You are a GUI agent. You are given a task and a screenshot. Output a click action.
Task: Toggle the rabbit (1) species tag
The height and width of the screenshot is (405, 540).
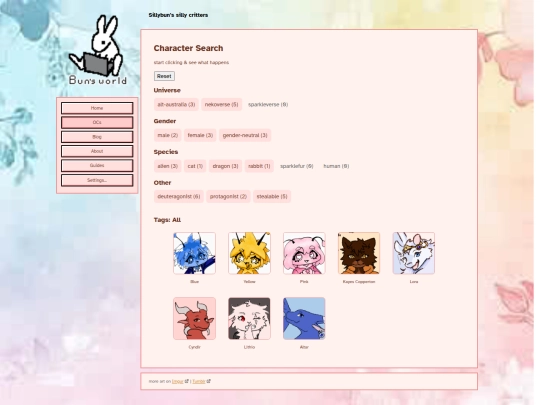coord(259,166)
